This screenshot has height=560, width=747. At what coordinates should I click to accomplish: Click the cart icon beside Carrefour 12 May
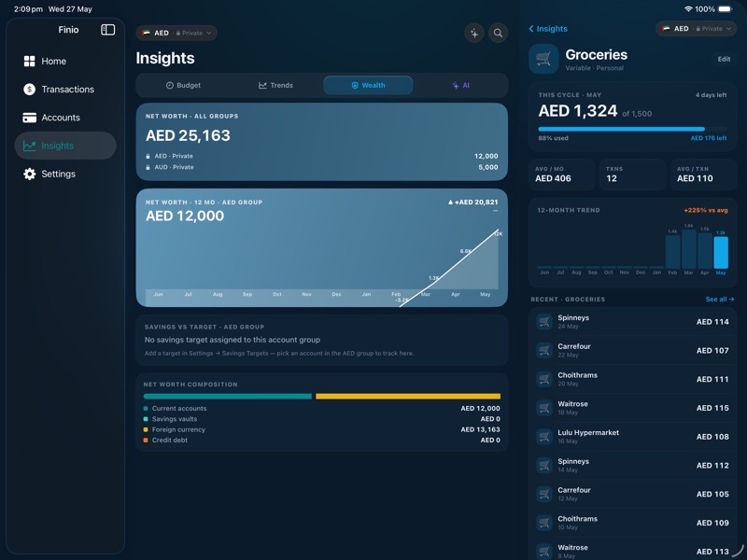point(544,495)
